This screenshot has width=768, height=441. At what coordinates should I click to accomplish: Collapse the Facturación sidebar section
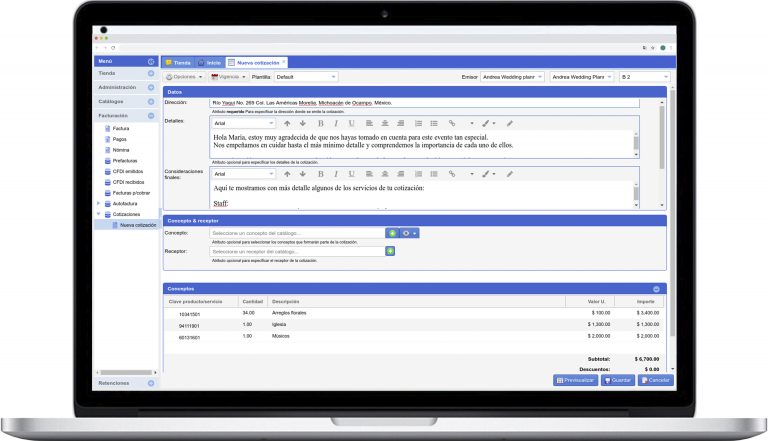(x=150, y=115)
